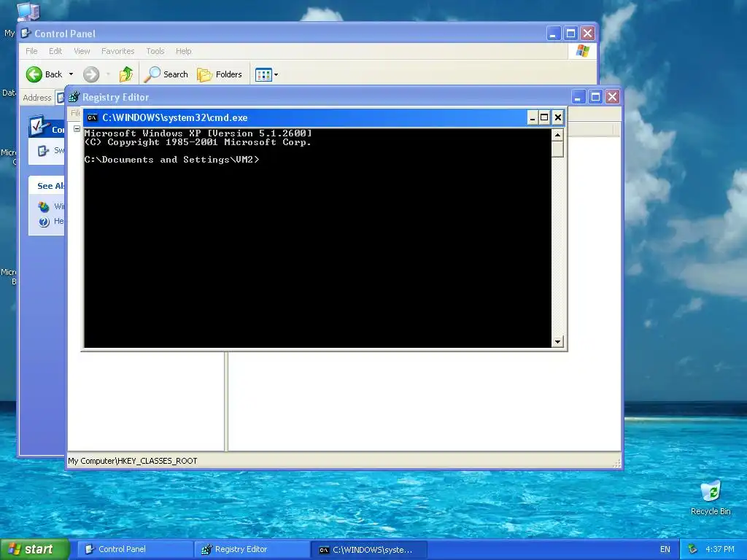Click the Help and Support icon under See Also
This screenshot has height=560, width=747.
click(x=44, y=222)
